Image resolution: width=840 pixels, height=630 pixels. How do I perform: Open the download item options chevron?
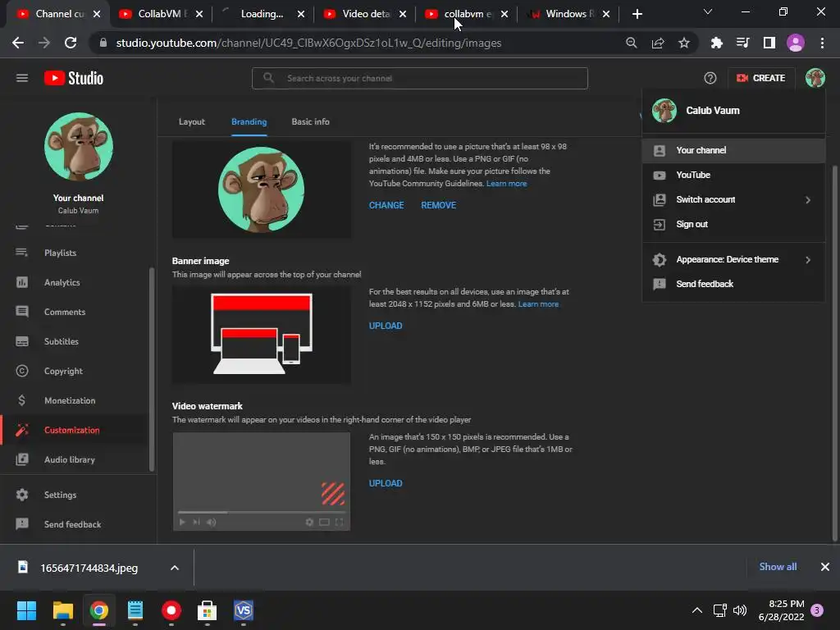coord(175,568)
